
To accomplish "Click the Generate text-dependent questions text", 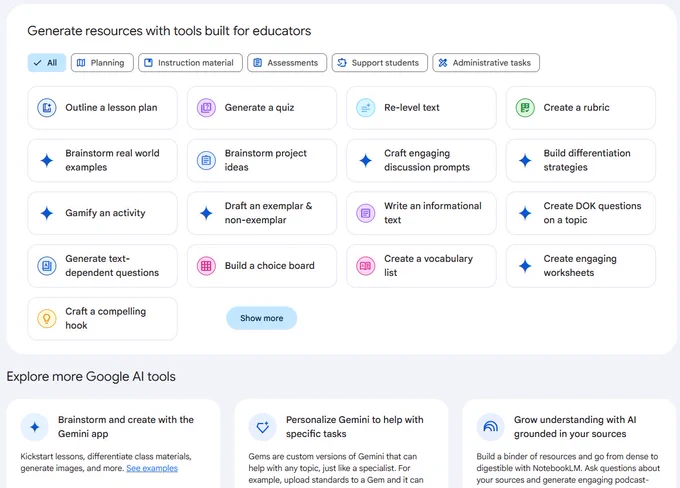I will point(112,265).
